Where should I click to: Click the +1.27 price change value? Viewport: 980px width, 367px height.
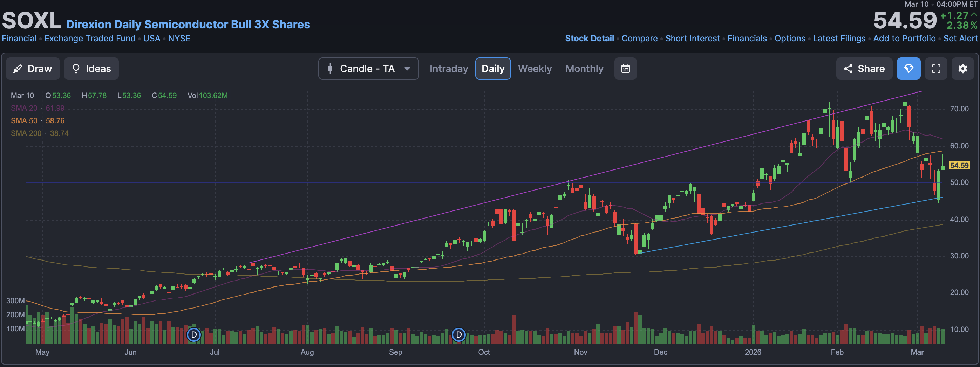pos(954,15)
